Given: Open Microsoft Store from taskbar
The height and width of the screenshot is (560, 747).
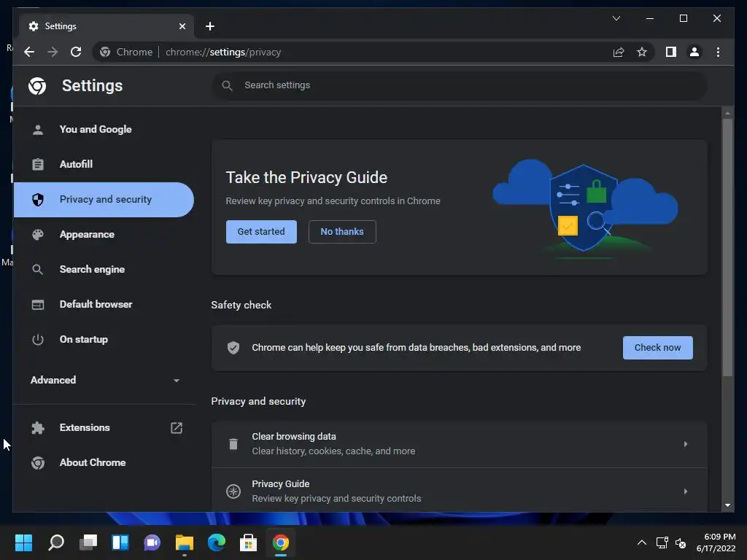Looking at the screenshot, I should [248, 542].
